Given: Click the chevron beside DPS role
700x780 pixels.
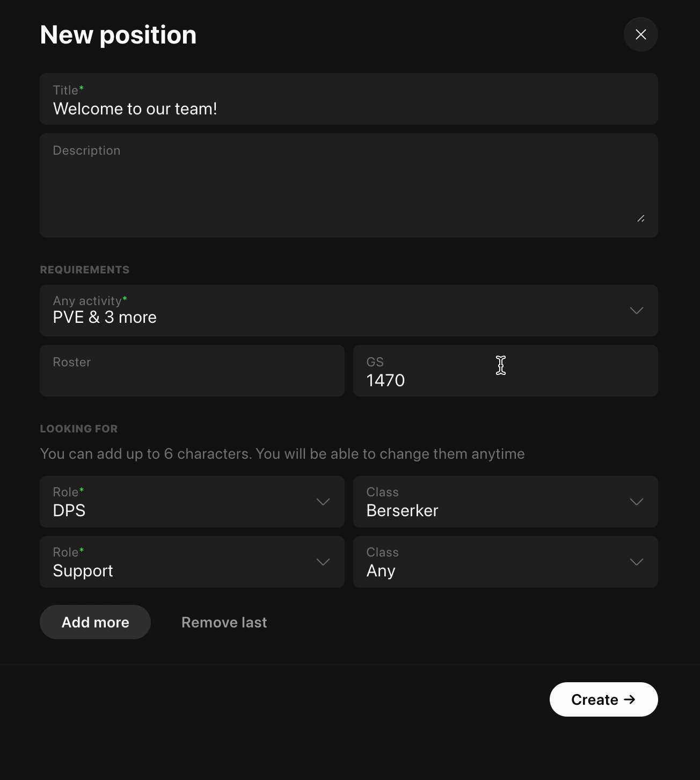Looking at the screenshot, I should pos(323,502).
